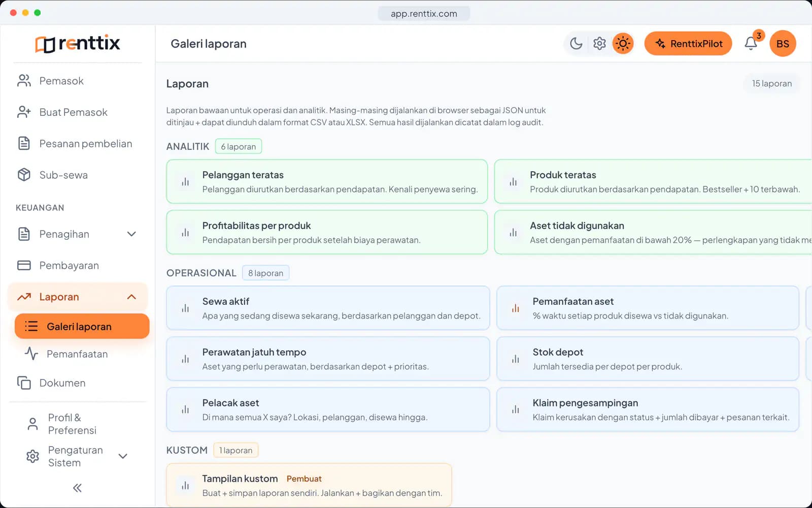
Task: Click Pelanggan teratas chart icon
Action: point(185,182)
